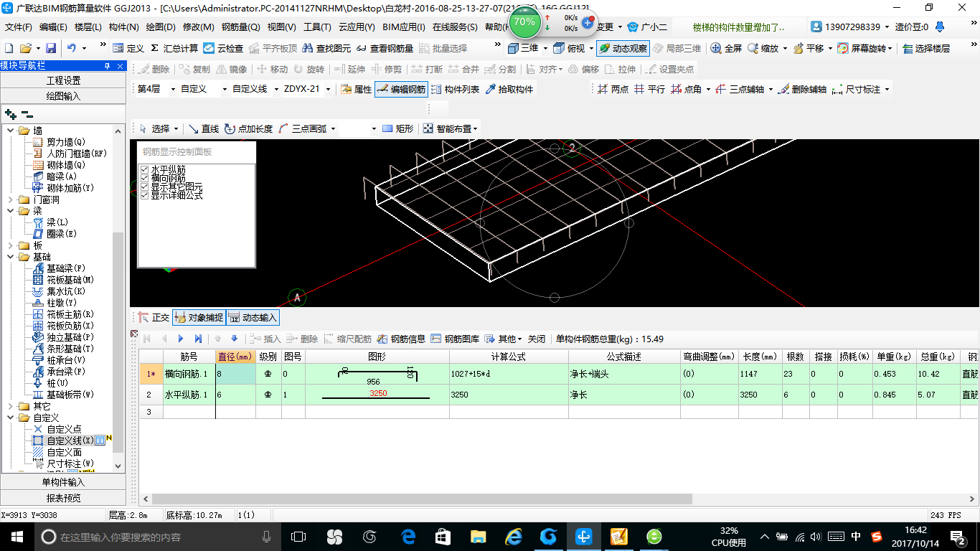
Task: Start 云检查 cloud check
Action: pyautogui.click(x=223, y=48)
